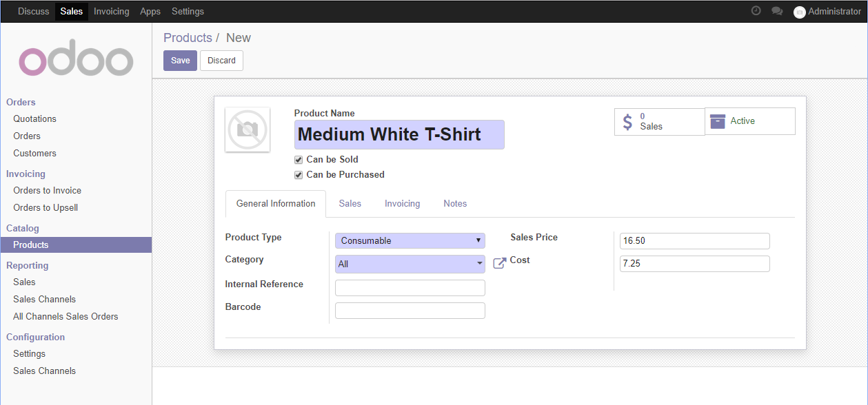This screenshot has height=405, width=868.
Task: Go to Products breadcrumb link
Action: click(x=188, y=38)
